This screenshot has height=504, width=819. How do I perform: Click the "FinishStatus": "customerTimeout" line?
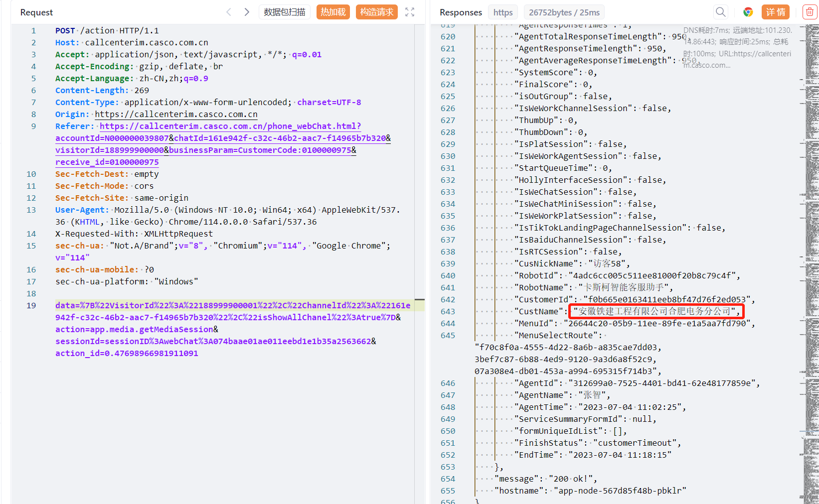click(x=598, y=443)
